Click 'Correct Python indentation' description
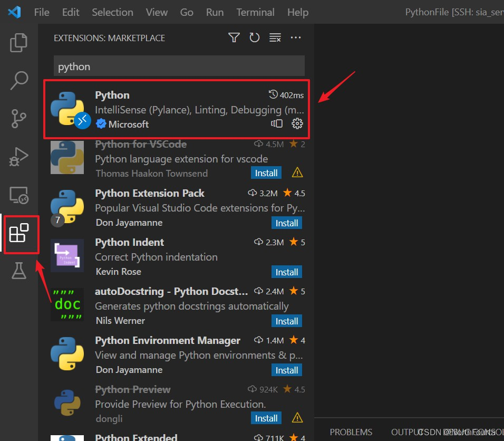 point(156,257)
